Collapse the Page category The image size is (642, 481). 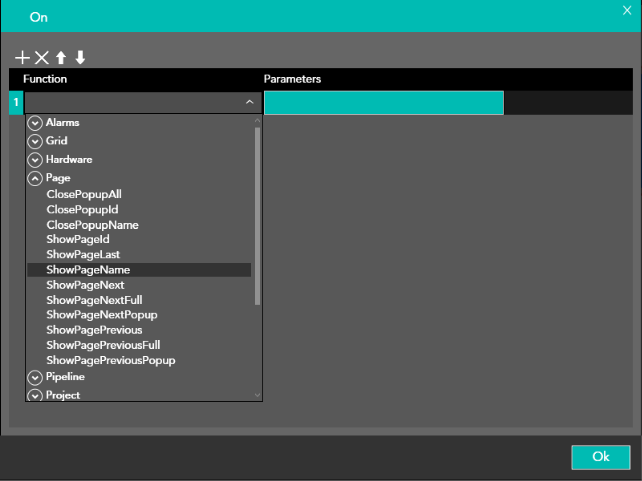click(x=35, y=178)
